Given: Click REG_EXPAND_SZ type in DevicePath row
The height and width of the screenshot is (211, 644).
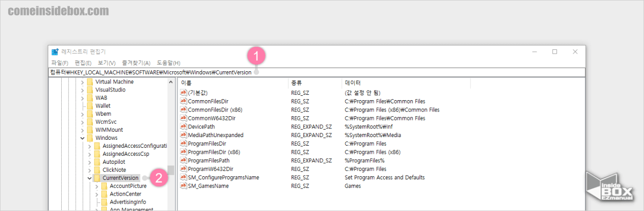Looking at the screenshot, I should (311, 126).
